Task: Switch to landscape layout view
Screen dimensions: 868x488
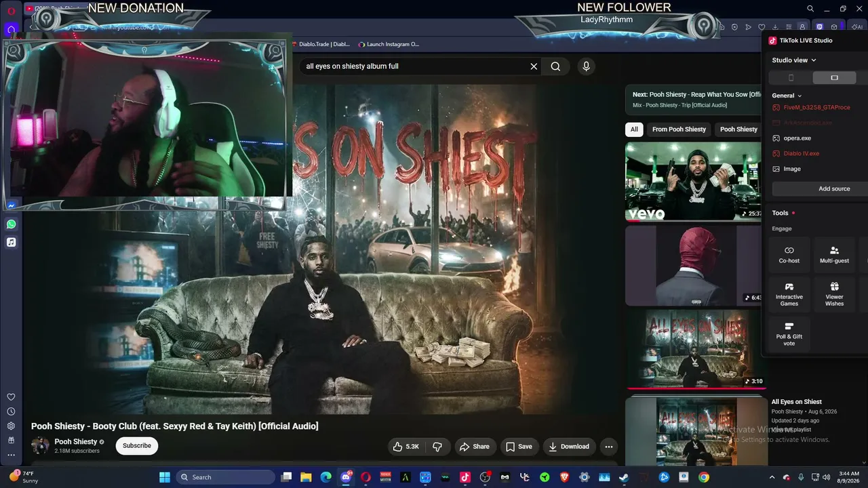Action: [x=834, y=78]
